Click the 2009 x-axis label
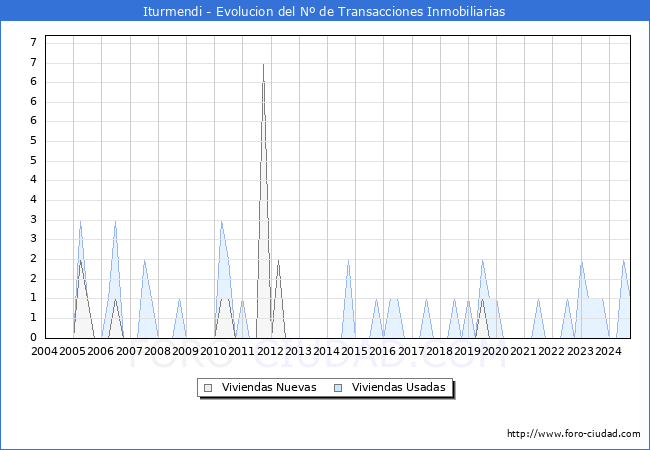Image resolution: width=650 pixels, height=450 pixels. pos(185,351)
